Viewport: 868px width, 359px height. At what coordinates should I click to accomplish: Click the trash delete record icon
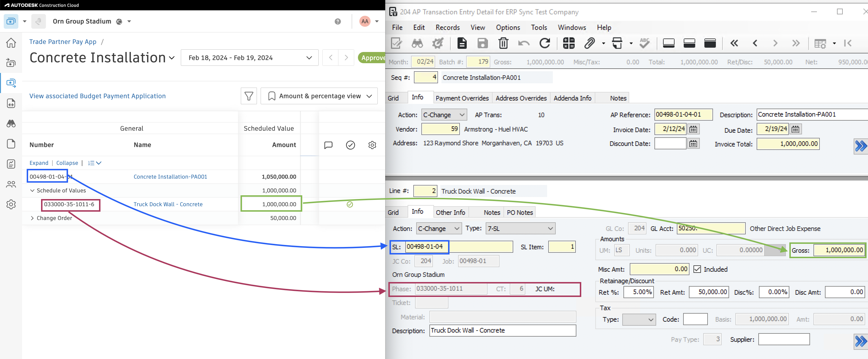tap(503, 43)
